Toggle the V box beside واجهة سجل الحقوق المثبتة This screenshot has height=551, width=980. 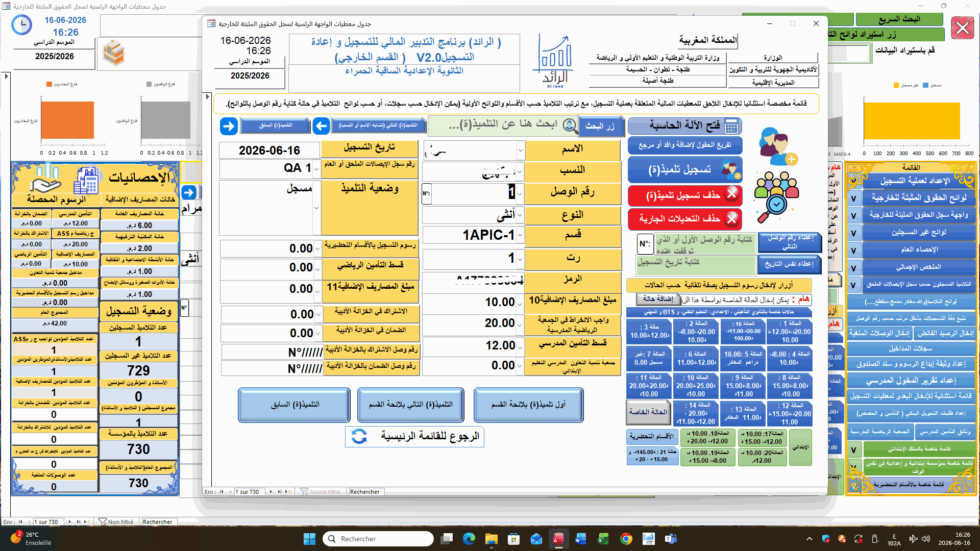[x=853, y=216]
